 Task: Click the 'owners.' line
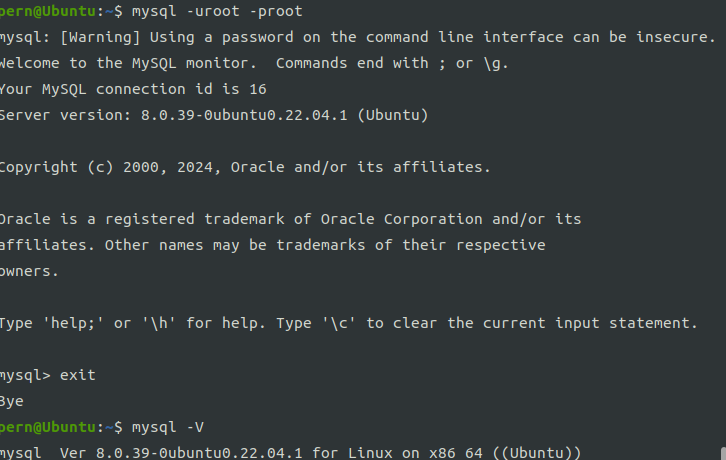(29, 271)
